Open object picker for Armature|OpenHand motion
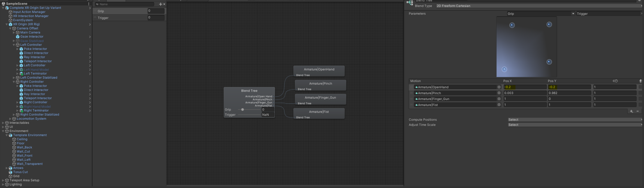This screenshot has width=644, height=188. pos(499,87)
